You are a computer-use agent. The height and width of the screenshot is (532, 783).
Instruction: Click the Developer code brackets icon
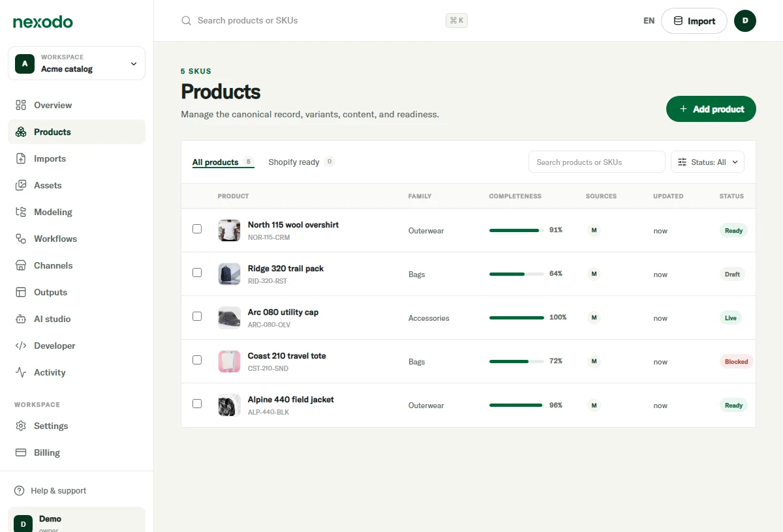(x=21, y=346)
